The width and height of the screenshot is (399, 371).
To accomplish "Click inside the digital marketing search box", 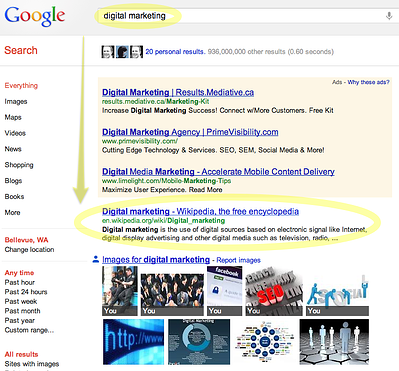I will pyautogui.click(x=240, y=16).
